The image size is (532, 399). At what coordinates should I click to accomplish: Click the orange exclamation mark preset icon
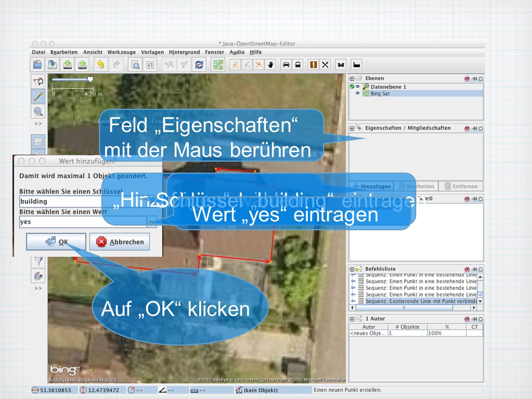(313, 65)
